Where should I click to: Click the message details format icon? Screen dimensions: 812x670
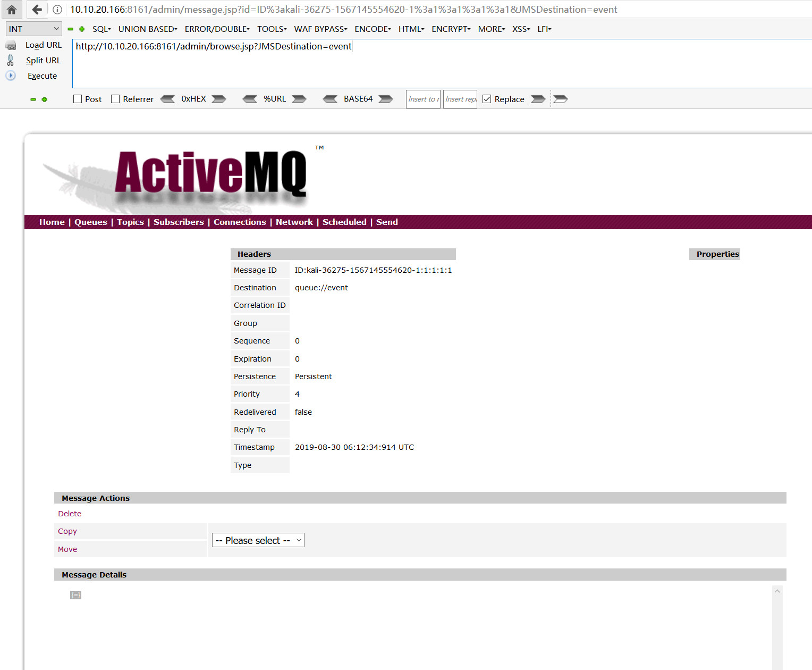pos(75,595)
